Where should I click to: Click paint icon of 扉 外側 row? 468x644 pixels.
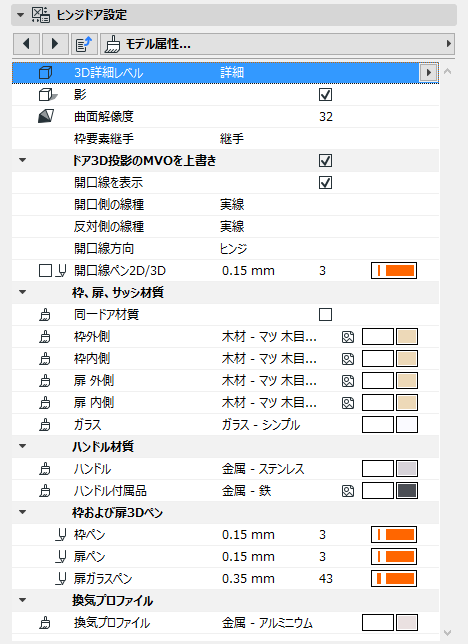coord(45,381)
